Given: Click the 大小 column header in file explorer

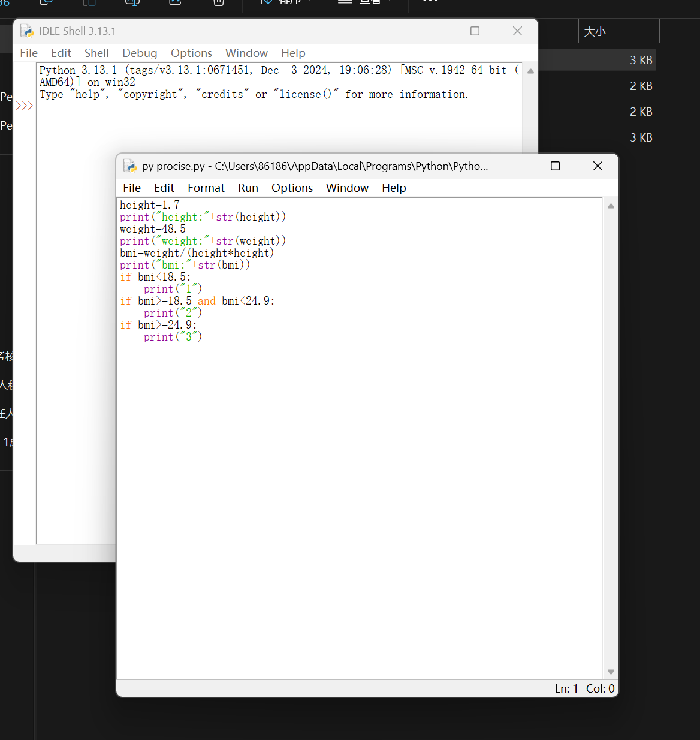Looking at the screenshot, I should tap(595, 31).
